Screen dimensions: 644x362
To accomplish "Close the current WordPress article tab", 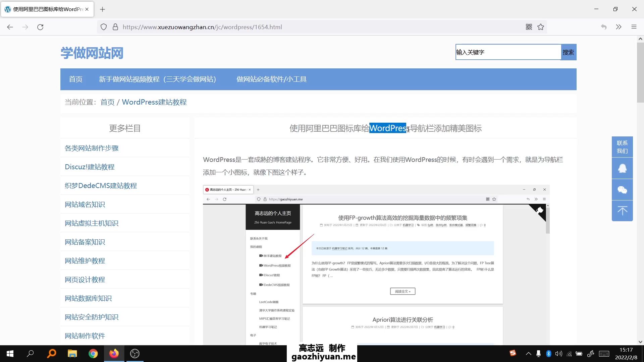I will click(87, 9).
